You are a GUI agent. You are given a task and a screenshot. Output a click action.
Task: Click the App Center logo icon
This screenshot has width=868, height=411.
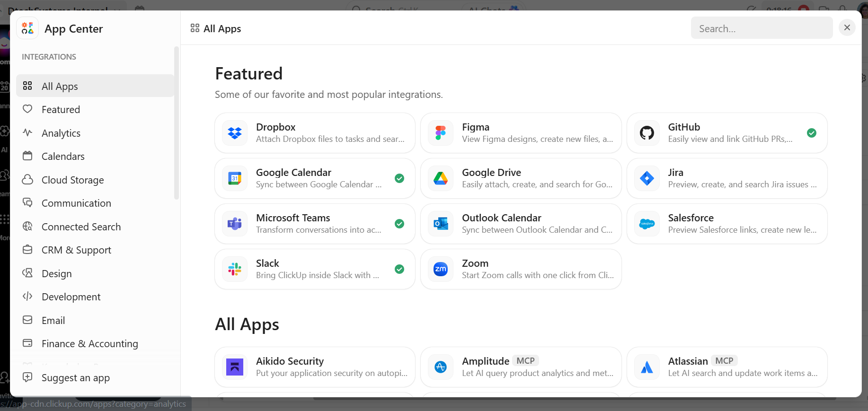tap(27, 28)
